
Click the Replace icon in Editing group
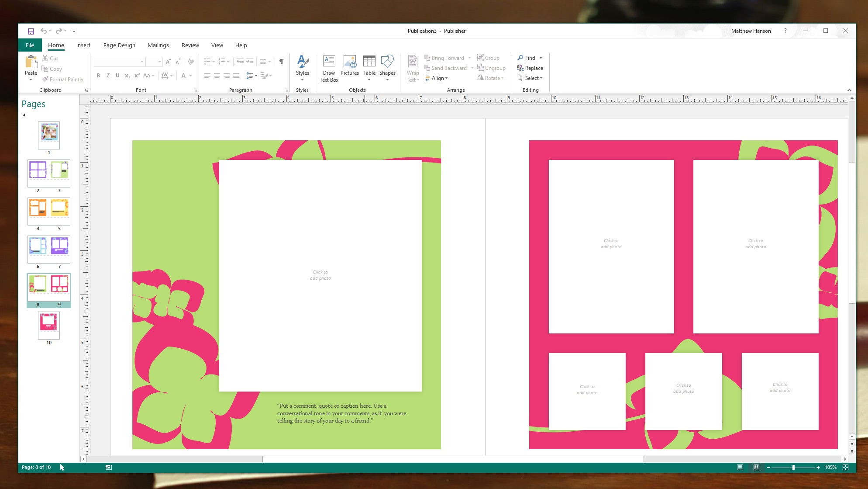(x=530, y=68)
